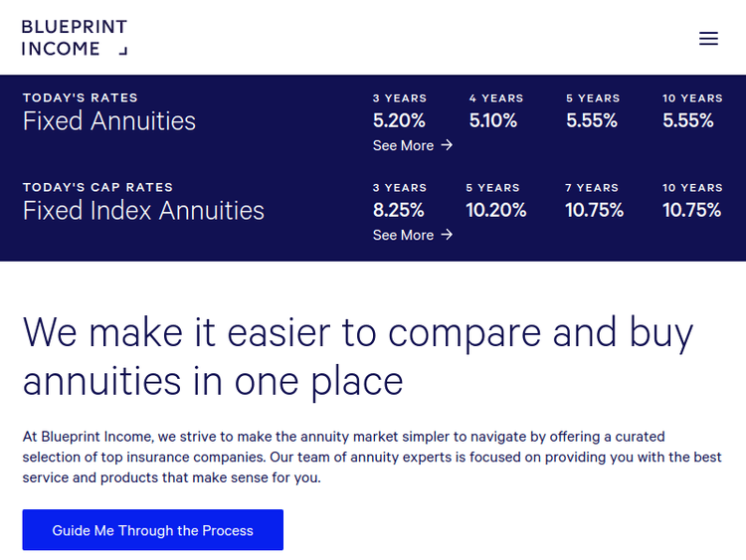Click the main headline about comparing annuities

pos(358,356)
